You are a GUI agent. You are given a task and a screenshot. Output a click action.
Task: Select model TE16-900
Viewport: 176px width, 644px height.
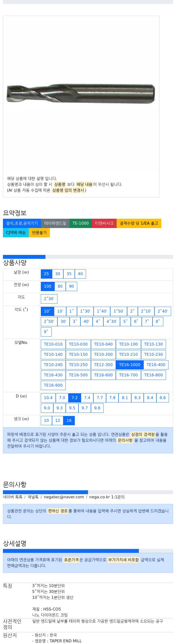[x=53, y=385]
